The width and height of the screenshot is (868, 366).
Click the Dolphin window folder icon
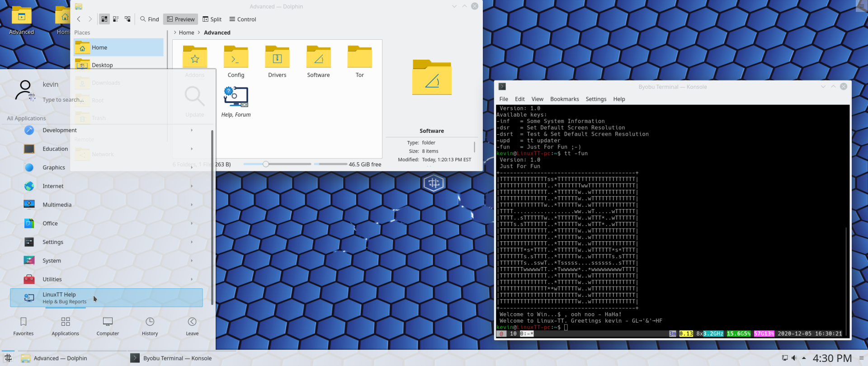click(79, 6)
